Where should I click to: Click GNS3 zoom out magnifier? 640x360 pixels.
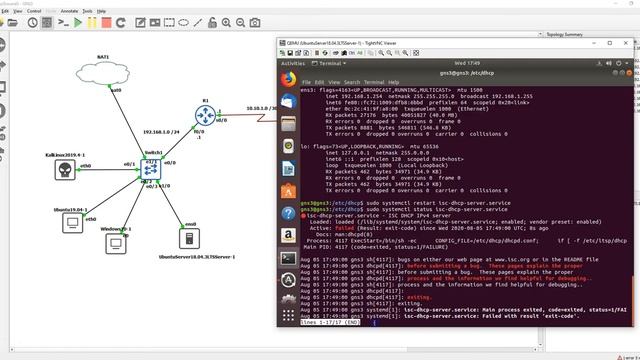pyautogui.click(x=240, y=22)
